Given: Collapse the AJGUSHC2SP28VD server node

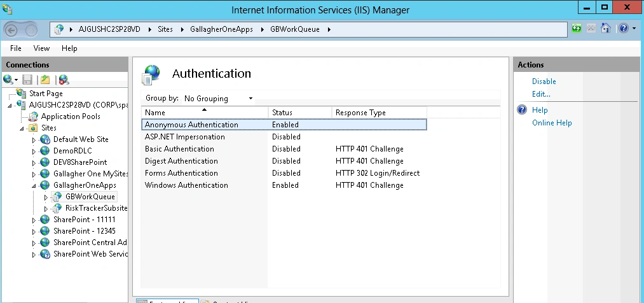Looking at the screenshot, I should (x=10, y=105).
